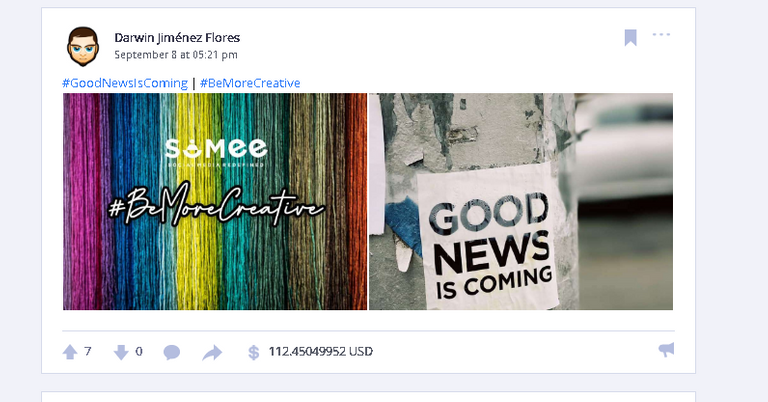View downvoters by clicking count 0
Image resolution: width=768 pixels, height=402 pixels.
click(x=139, y=351)
